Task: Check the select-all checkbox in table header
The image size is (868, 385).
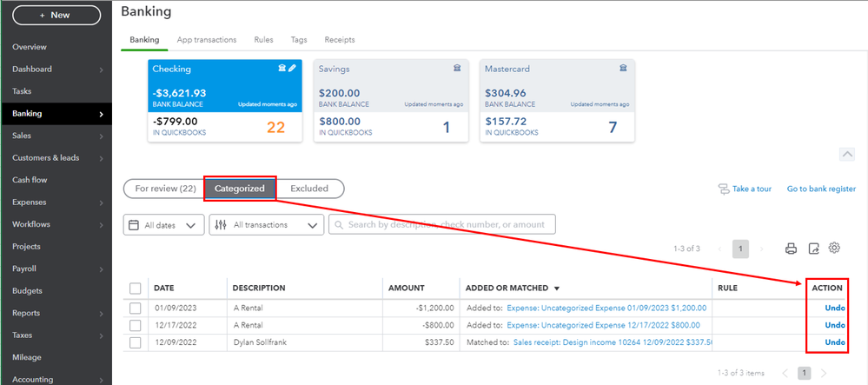Action: 135,289
